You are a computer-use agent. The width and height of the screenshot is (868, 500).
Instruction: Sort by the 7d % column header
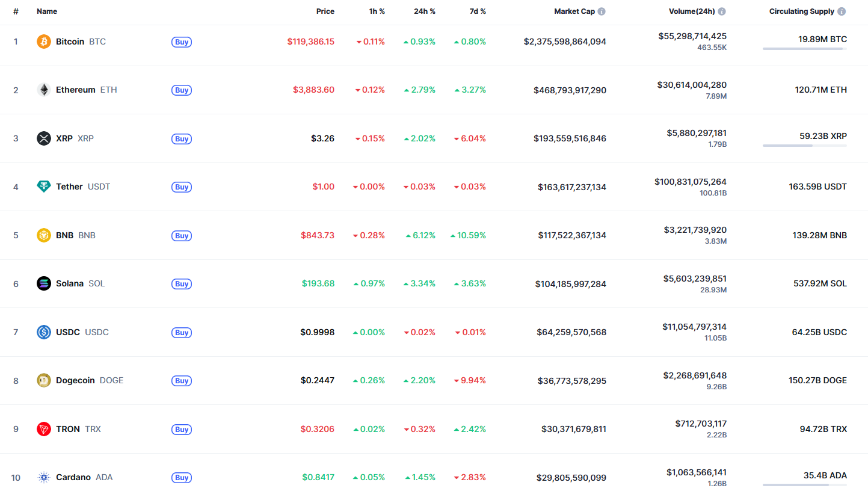point(478,11)
